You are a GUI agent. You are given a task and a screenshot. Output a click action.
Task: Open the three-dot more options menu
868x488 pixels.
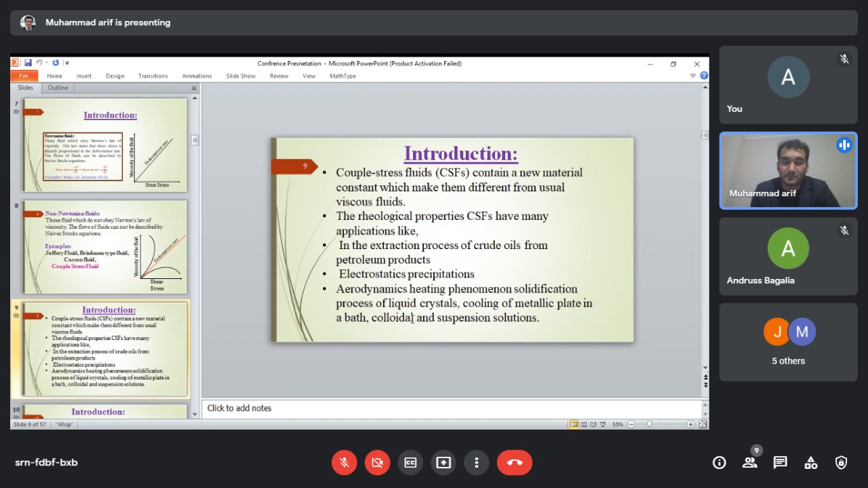477,462
